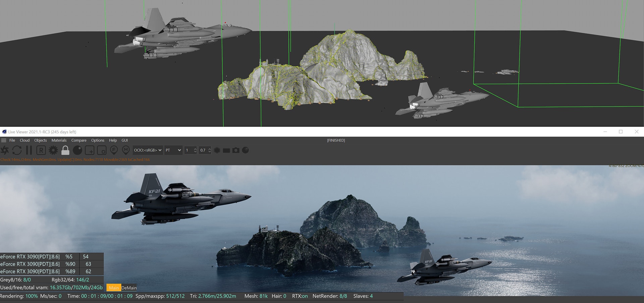The width and height of the screenshot is (644, 303).
Task: Select the Main render pass button
Action: click(x=114, y=288)
